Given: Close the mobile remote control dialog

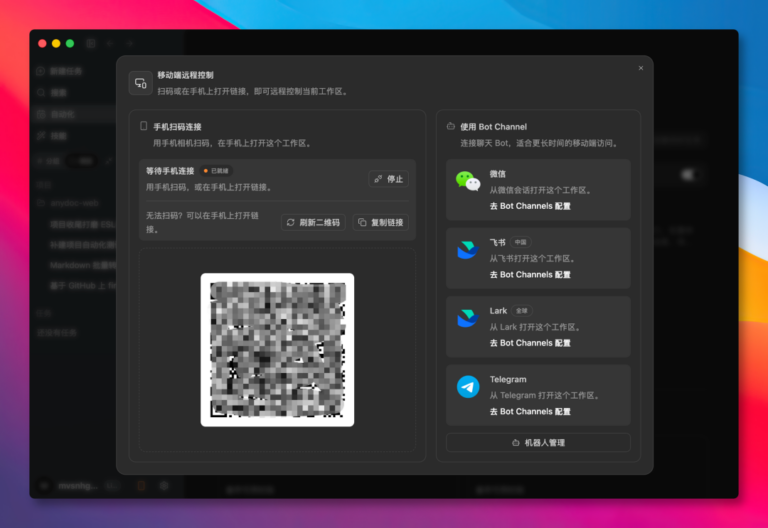Looking at the screenshot, I should pos(641,68).
